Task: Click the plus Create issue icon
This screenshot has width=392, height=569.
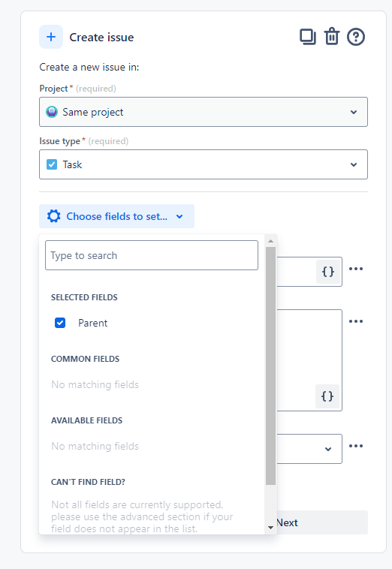Action: tap(51, 37)
